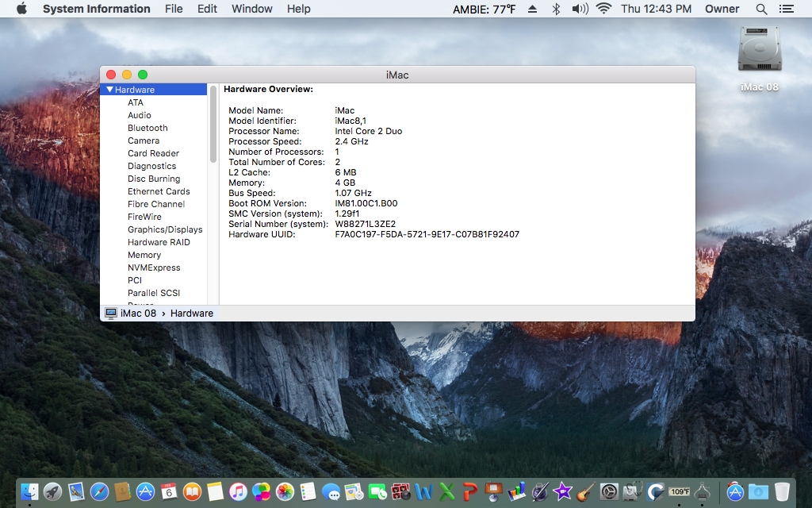This screenshot has width=812, height=508.
Task: Select the iMac 08 drive on the desktop
Action: tap(759, 59)
